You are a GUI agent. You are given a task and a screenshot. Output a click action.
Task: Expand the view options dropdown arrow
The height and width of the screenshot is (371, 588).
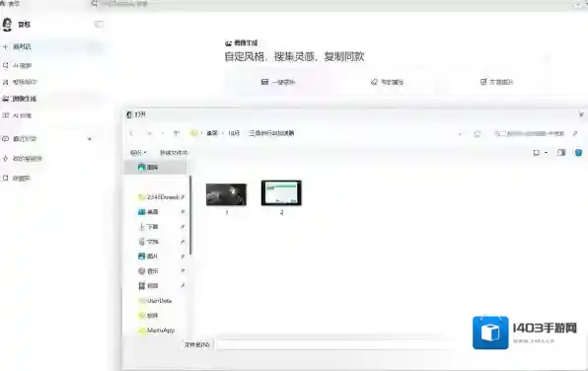(x=546, y=153)
